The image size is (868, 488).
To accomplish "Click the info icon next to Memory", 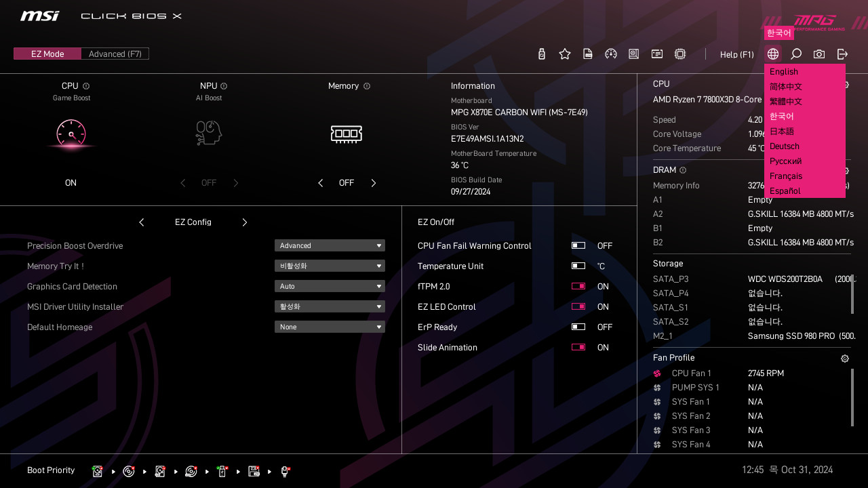I will 367,86.
